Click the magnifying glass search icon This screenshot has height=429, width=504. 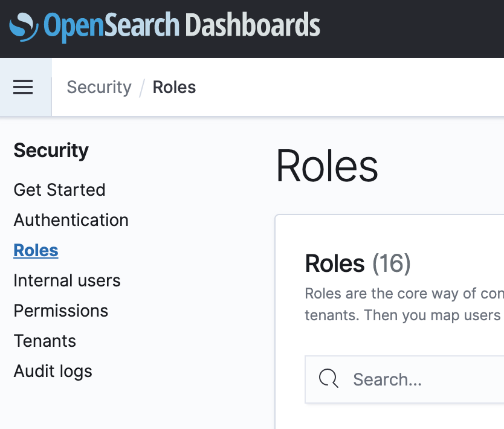328,379
